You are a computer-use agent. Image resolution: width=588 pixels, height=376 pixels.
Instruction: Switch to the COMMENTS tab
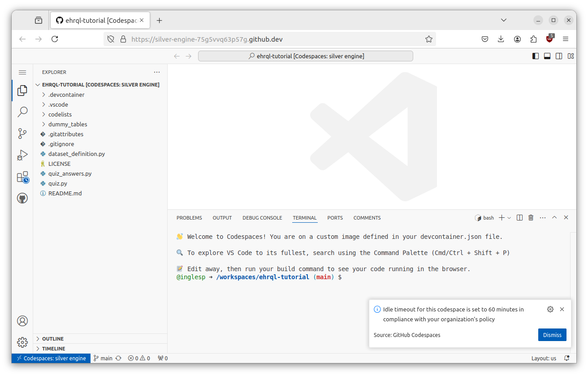tap(367, 218)
